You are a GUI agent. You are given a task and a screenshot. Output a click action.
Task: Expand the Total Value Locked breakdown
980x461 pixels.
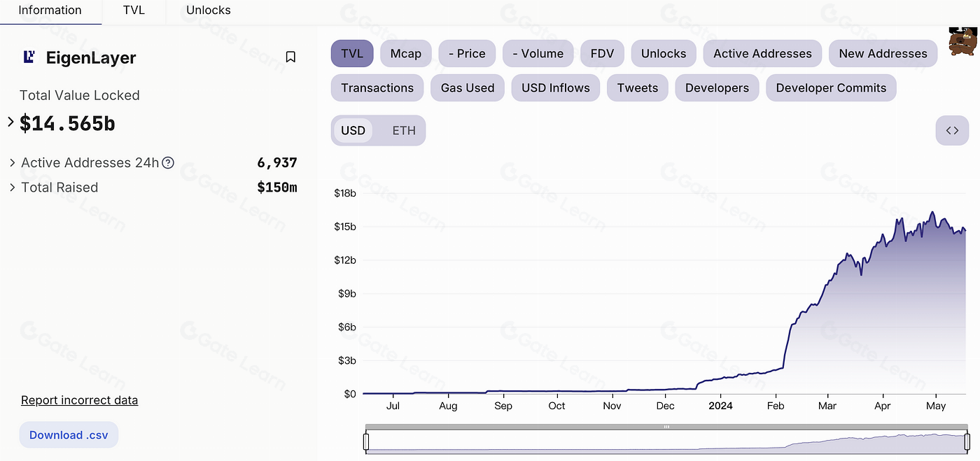10,122
